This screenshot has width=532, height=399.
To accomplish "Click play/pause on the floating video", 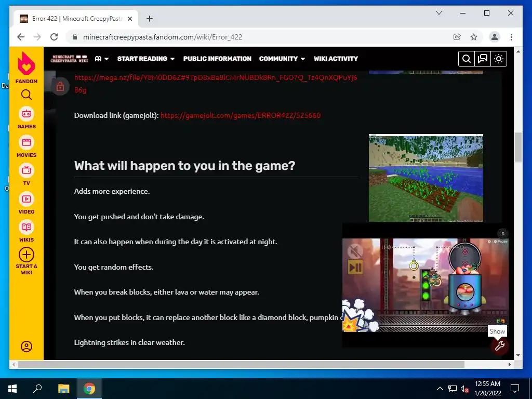I will point(355,267).
